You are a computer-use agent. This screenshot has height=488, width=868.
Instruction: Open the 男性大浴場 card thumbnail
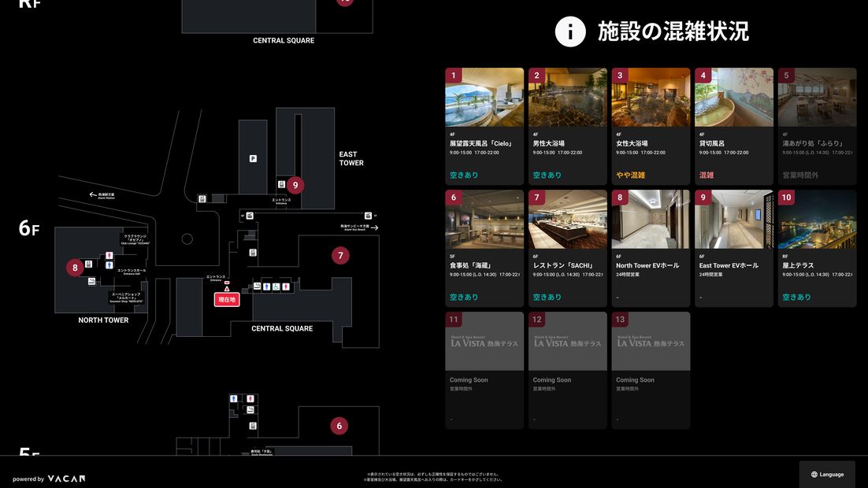[x=567, y=98]
